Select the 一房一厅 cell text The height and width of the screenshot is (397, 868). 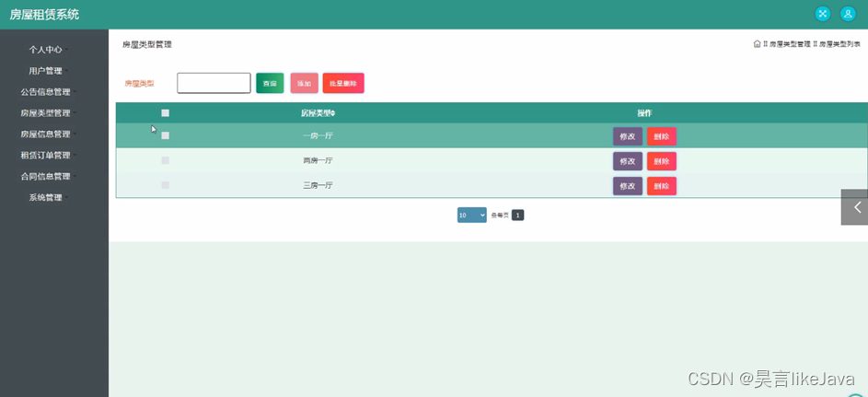(318, 135)
